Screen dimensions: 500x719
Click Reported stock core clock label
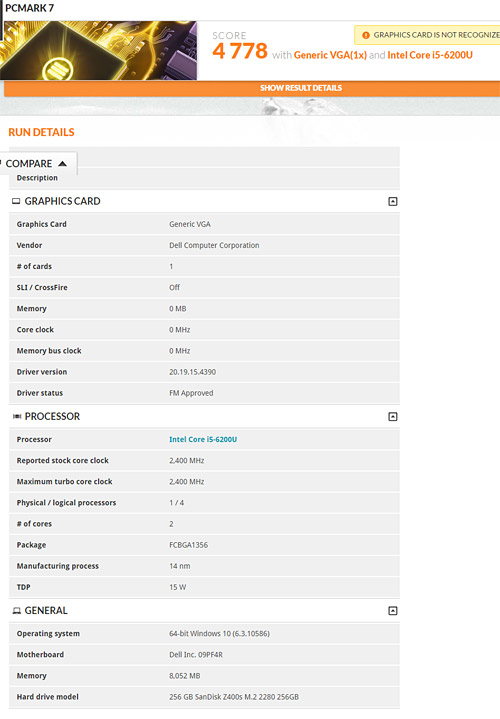coord(62,460)
